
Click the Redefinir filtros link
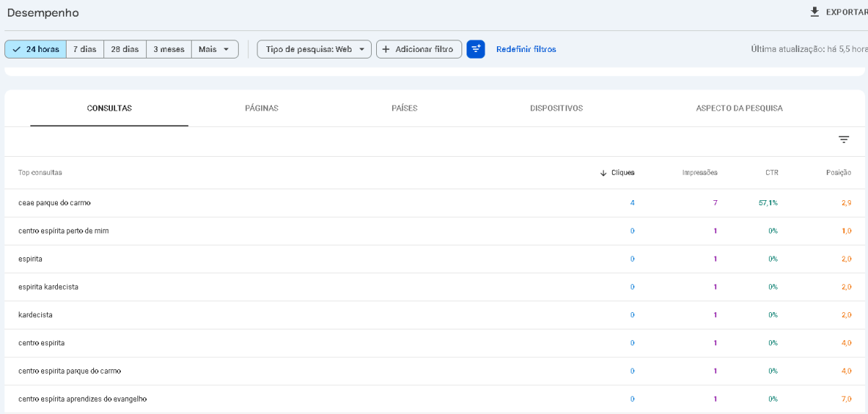pyautogui.click(x=526, y=49)
